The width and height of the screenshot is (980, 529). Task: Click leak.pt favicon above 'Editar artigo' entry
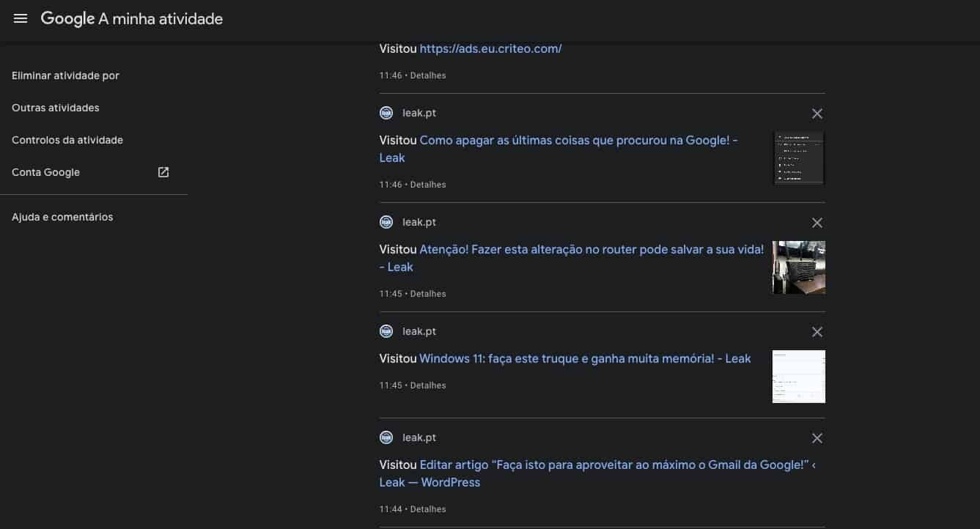pos(386,437)
